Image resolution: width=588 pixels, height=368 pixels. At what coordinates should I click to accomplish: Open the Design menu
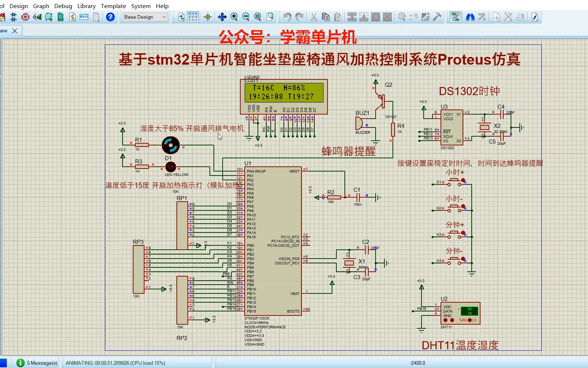[x=19, y=6]
